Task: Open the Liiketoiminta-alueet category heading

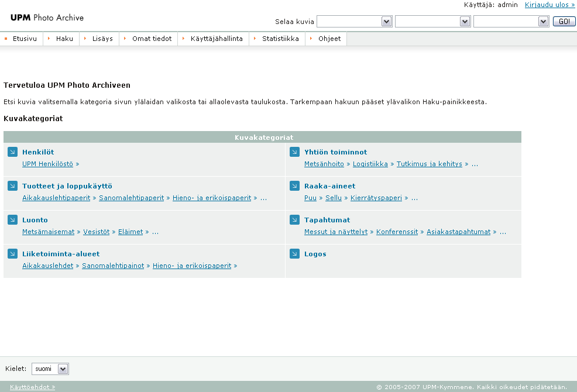Action: pos(61,253)
